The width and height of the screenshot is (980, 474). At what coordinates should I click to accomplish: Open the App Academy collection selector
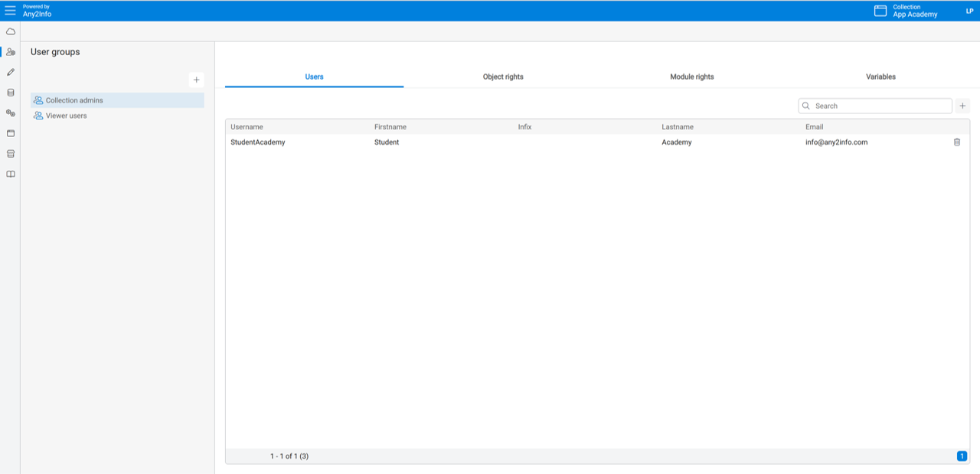coord(906,11)
